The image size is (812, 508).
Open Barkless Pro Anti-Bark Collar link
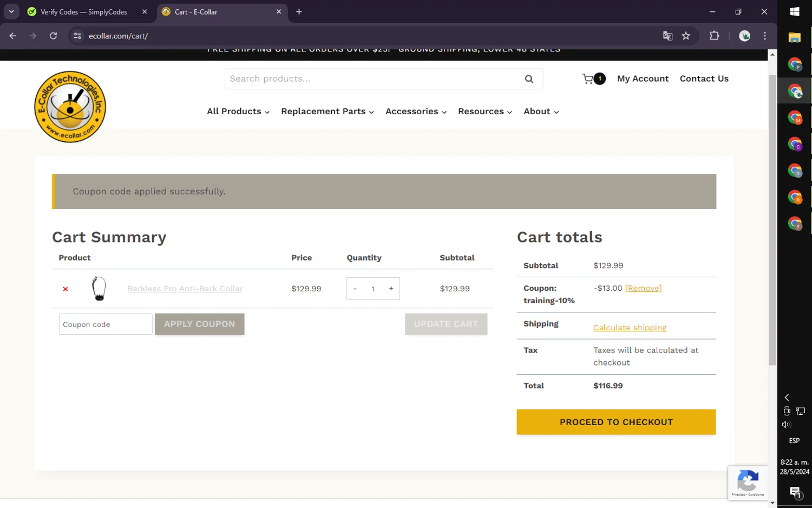[x=185, y=289]
